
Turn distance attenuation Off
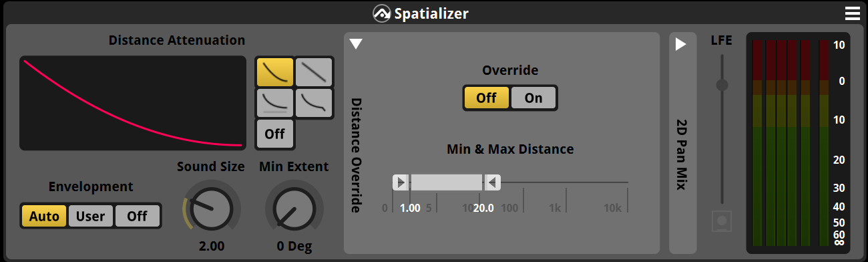coord(275,134)
